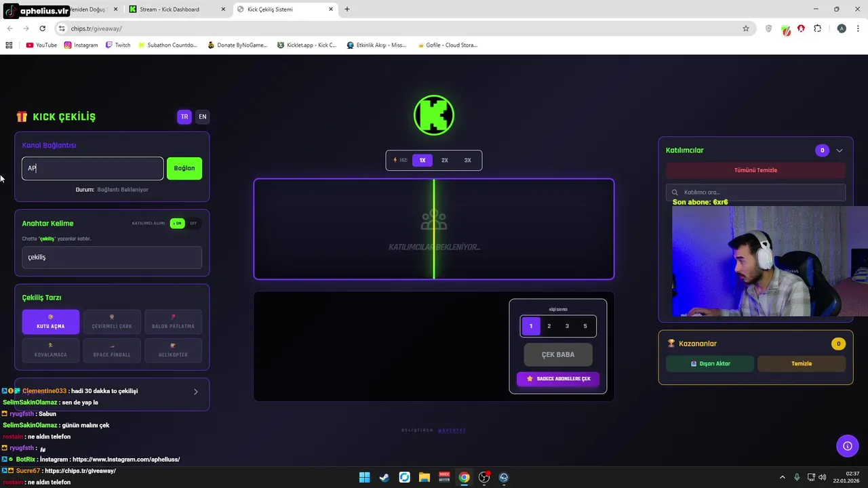The image size is (868, 488).
Task: Open the browser extensions puzzle icon
Action: (817, 28)
